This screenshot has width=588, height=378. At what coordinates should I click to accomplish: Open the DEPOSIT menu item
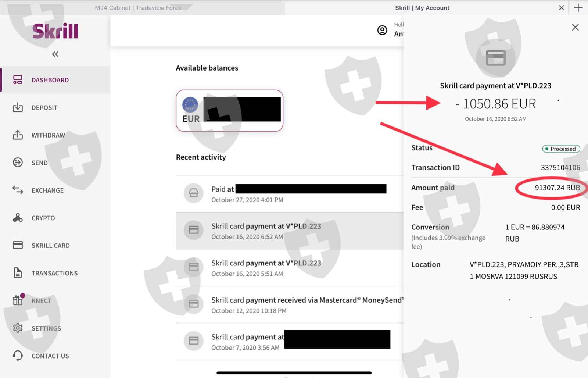(x=44, y=108)
